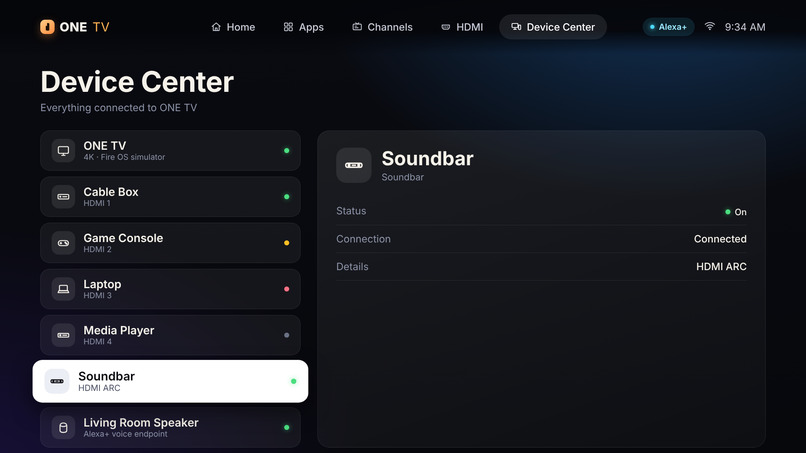Image resolution: width=806 pixels, height=453 pixels.
Task: Select the Living Room Speaker row
Action: tap(170, 427)
